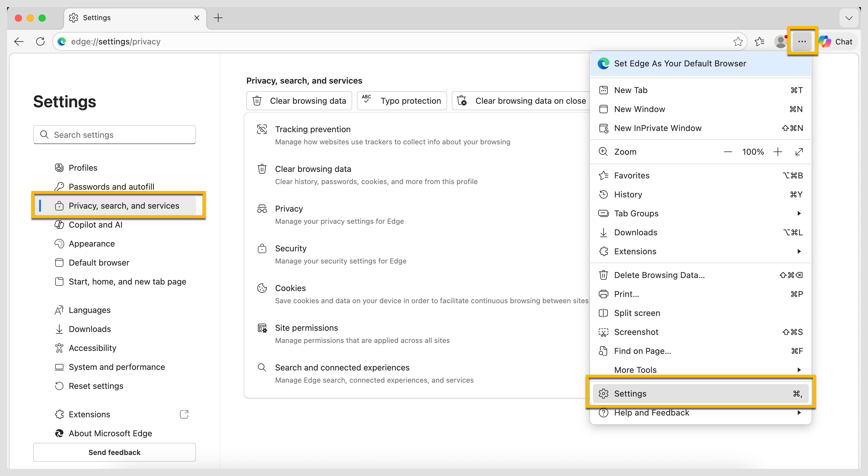Image resolution: width=868 pixels, height=476 pixels.
Task: Open Extensions external link icon in sidebar
Action: [x=184, y=414]
